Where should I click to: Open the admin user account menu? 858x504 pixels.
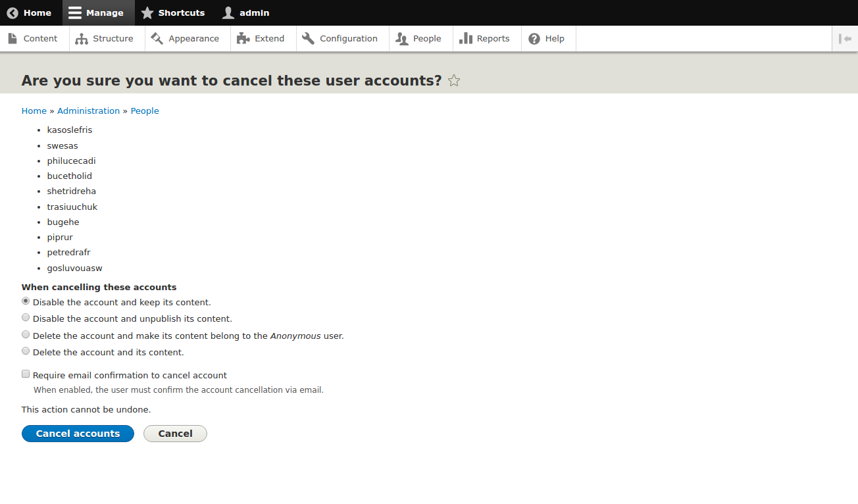[x=245, y=13]
